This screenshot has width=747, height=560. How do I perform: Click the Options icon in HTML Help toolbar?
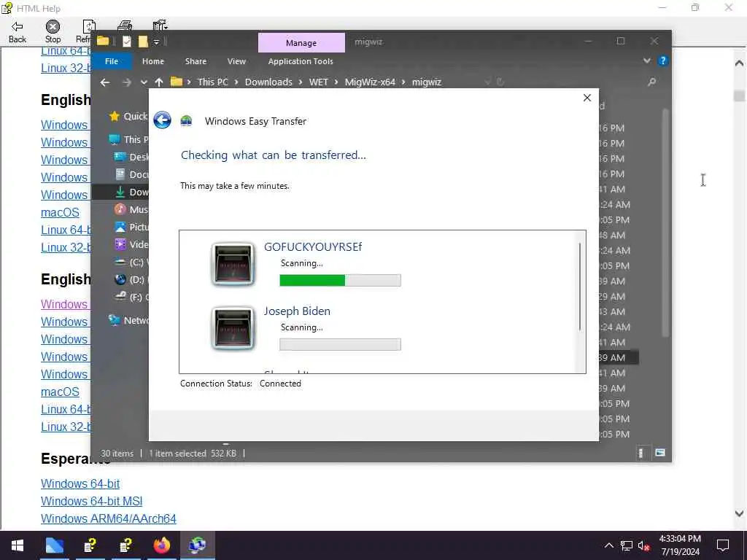(x=160, y=26)
